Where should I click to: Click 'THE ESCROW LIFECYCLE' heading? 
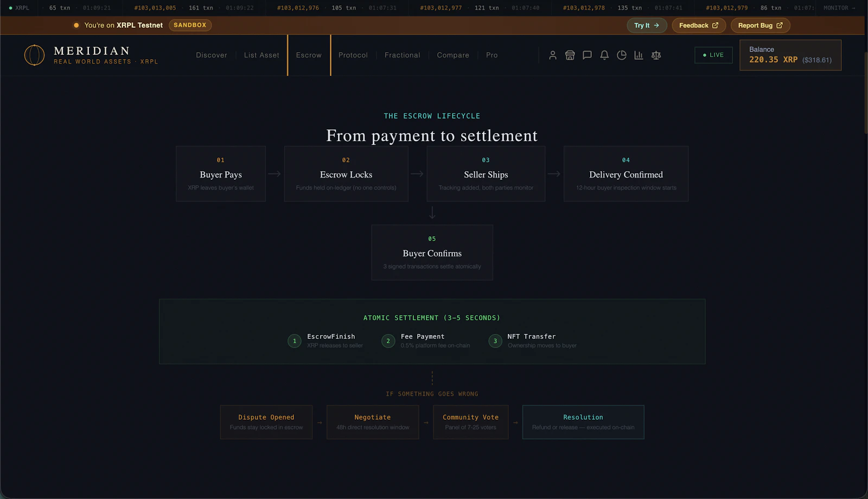[432, 116]
